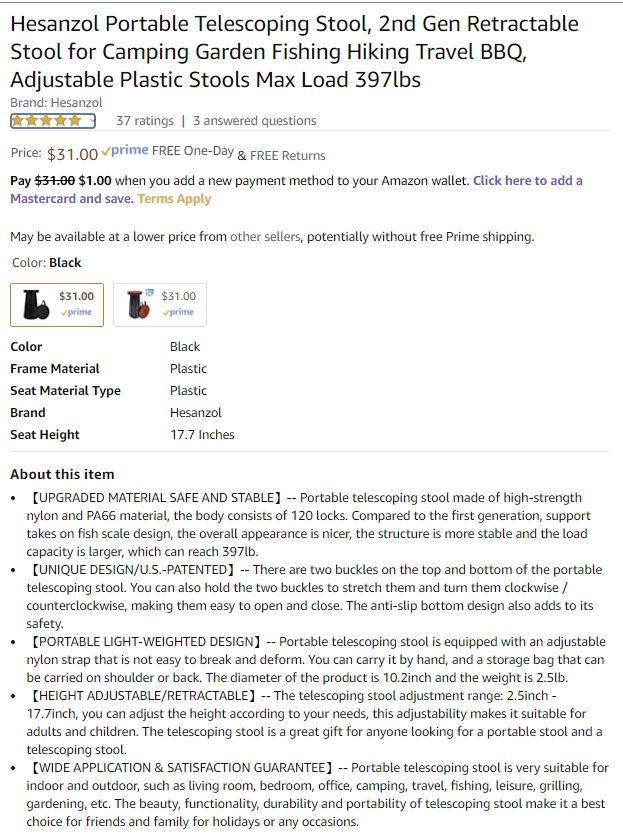The image size is (623, 838).
Task: Click the Prime badge in the Black swatch
Action: [75, 312]
